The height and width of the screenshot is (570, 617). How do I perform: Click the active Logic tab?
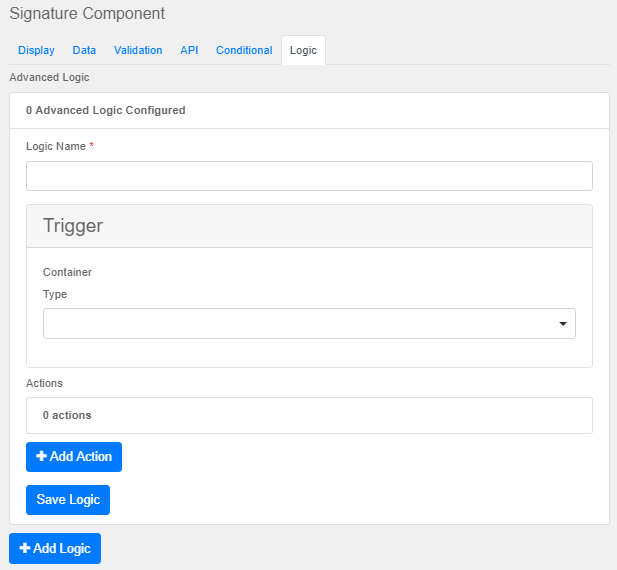point(303,50)
